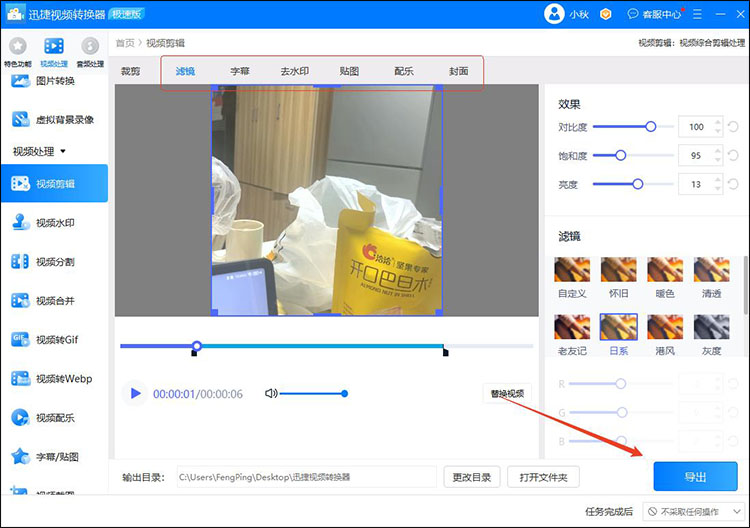
Task: Click 打开文件夹 button
Action: [x=543, y=477]
